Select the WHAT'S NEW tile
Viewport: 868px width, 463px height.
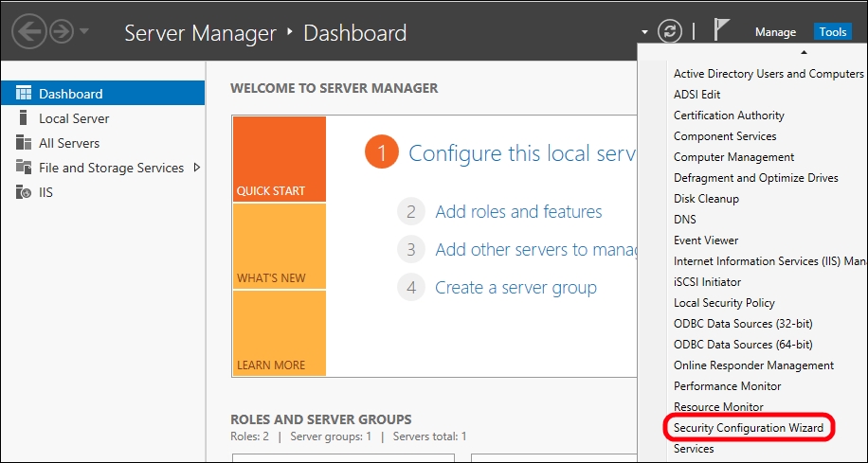279,246
